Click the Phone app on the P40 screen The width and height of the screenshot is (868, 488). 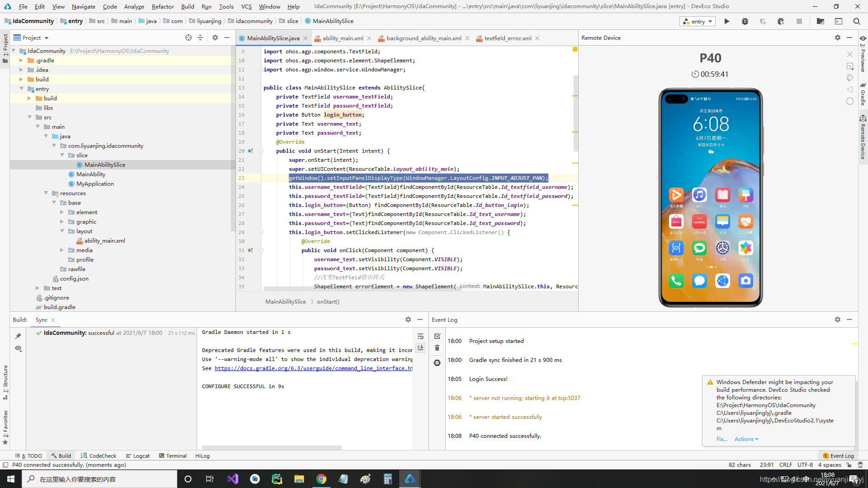click(676, 281)
